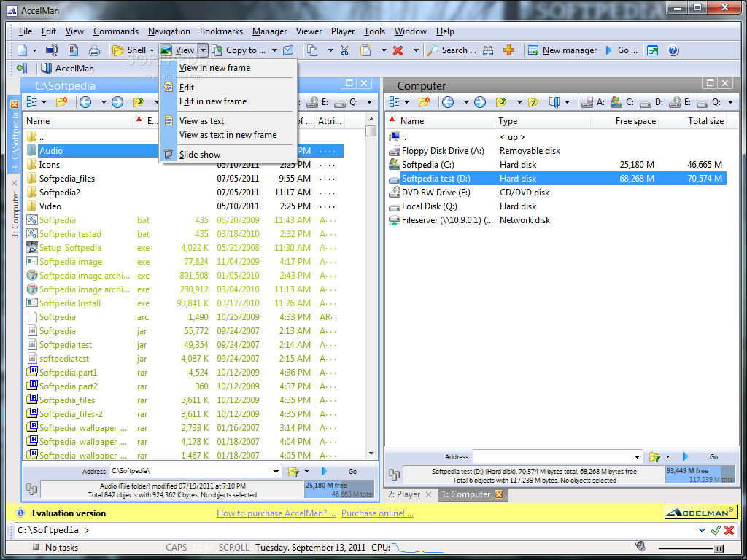Click the Search button in toolbar

pos(452,50)
